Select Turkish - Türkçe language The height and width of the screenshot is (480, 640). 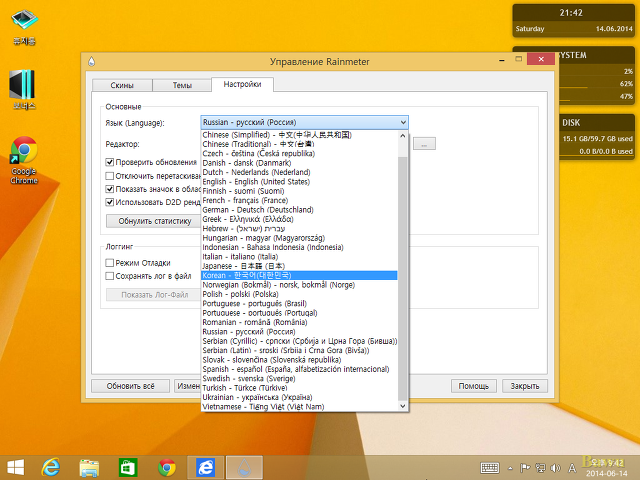tap(299, 388)
